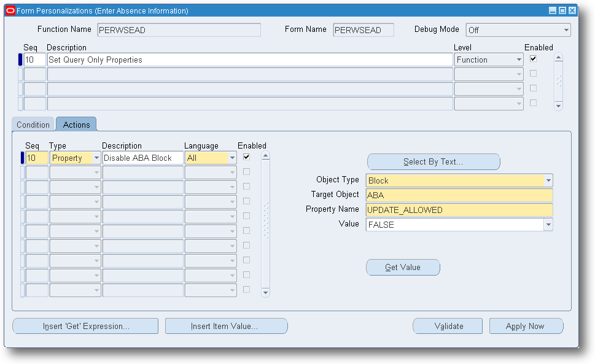Click Insert 'Get' Expression button
The height and width of the screenshot is (364, 595).
[85, 326]
